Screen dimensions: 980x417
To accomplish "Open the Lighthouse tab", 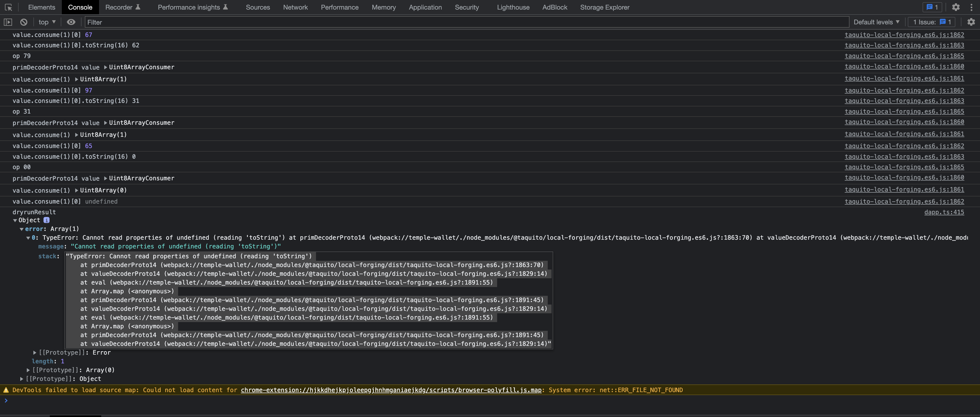I will click(x=513, y=7).
